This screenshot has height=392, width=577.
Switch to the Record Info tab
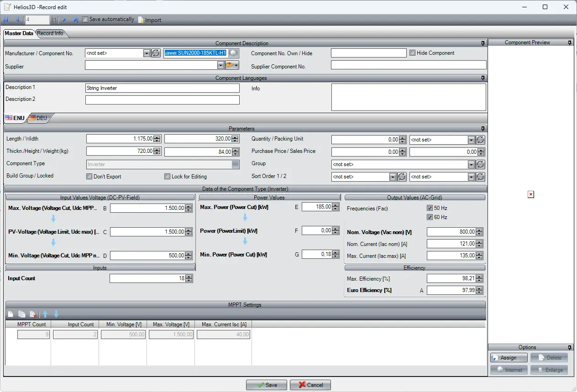(50, 33)
